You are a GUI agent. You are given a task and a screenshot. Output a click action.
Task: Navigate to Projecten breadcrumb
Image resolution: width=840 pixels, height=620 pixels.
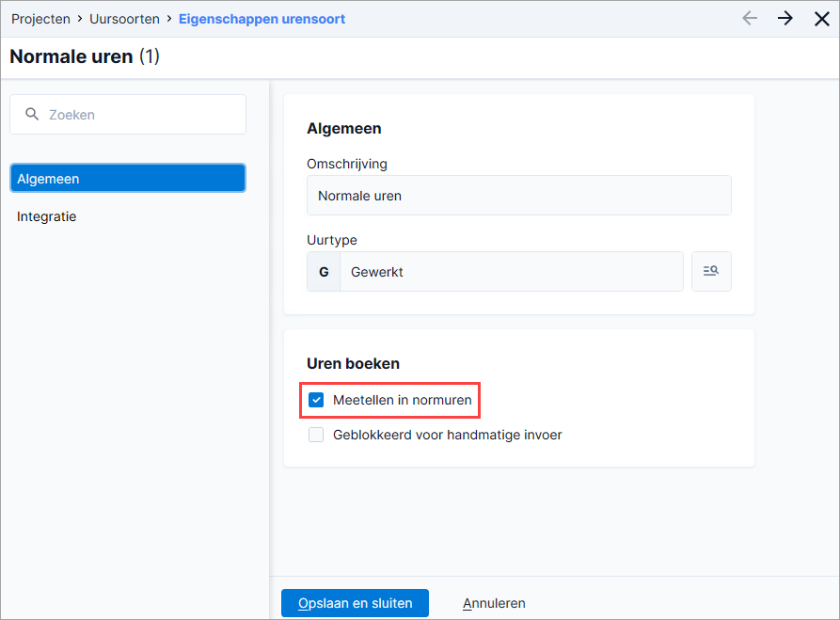tap(40, 19)
